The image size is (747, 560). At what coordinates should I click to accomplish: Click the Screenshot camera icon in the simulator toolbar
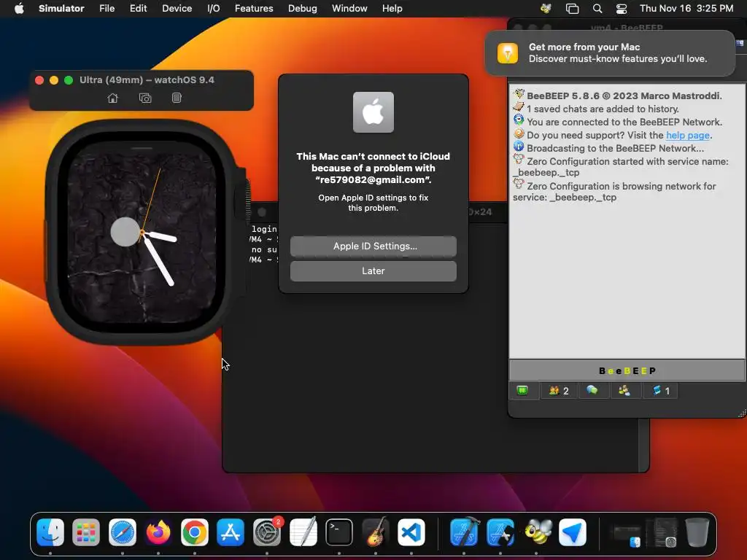[x=145, y=98]
